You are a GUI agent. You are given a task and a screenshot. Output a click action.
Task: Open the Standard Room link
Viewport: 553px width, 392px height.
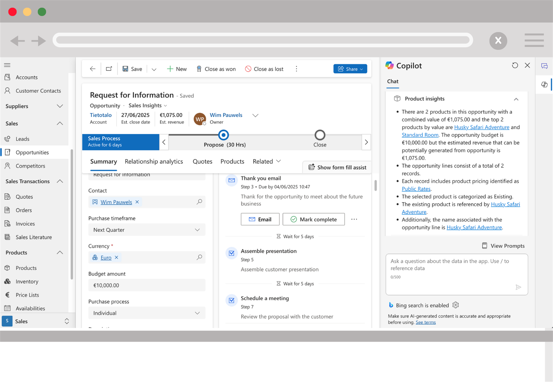pos(420,135)
